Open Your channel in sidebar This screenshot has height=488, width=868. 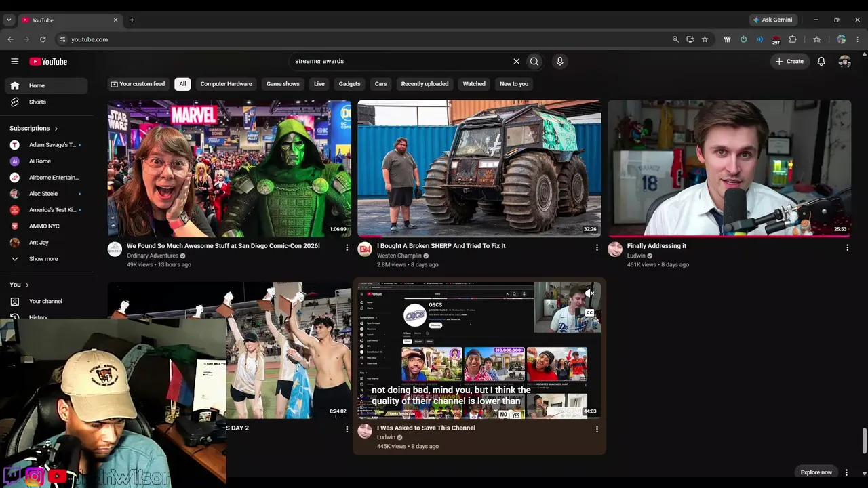(46, 301)
